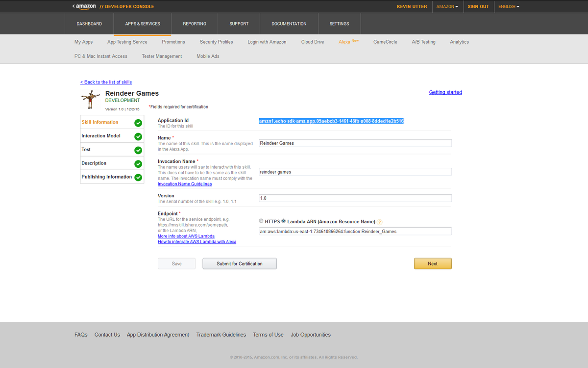
Task: Open My Apps submenu item
Action: point(84,42)
